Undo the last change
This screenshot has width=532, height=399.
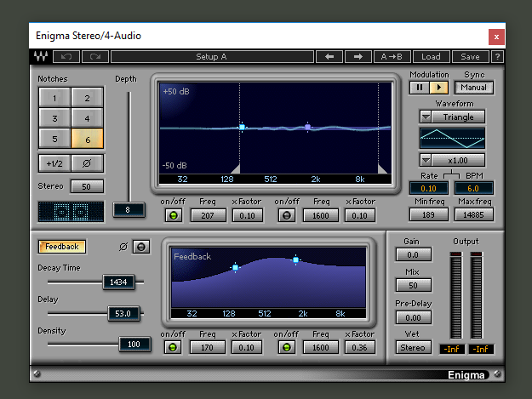66,57
